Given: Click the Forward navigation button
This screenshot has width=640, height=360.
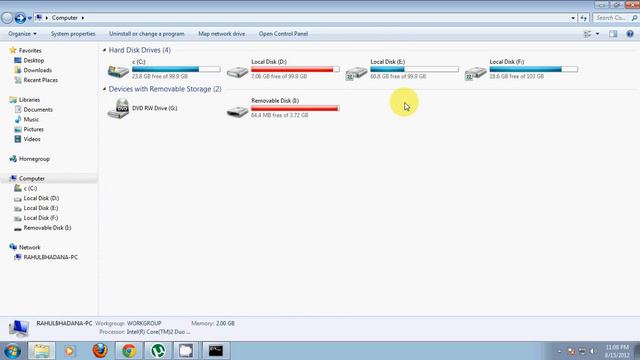Looking at the screenshot, I should coord(20,18).
